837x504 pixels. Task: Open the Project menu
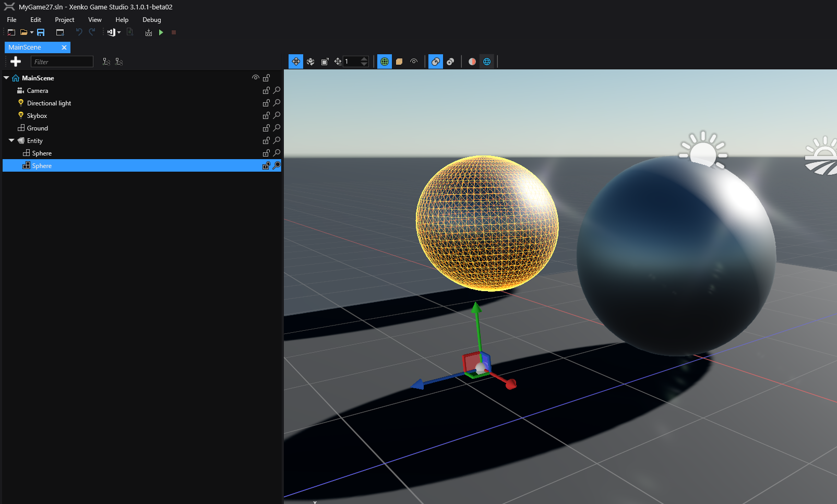click(x=65, y=20)
